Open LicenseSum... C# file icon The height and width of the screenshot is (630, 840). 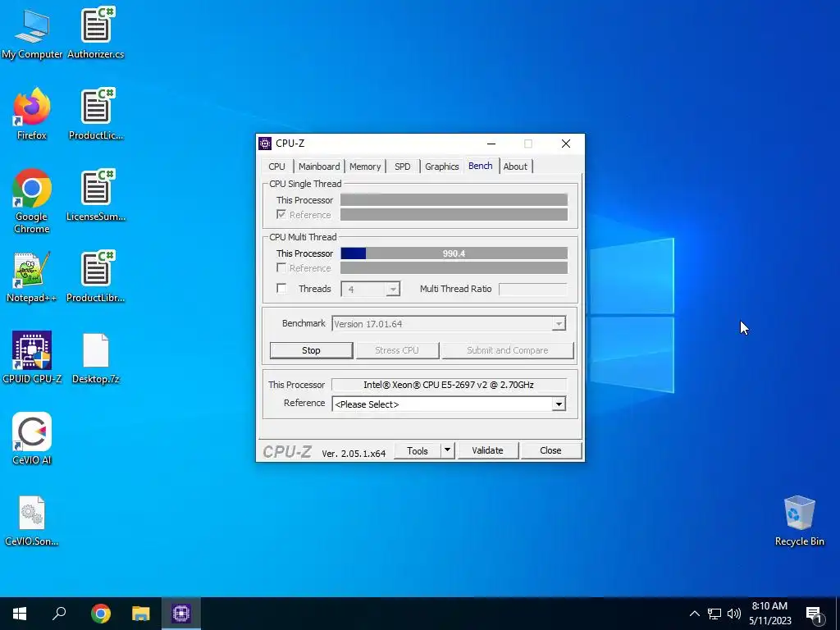point(96,195)
